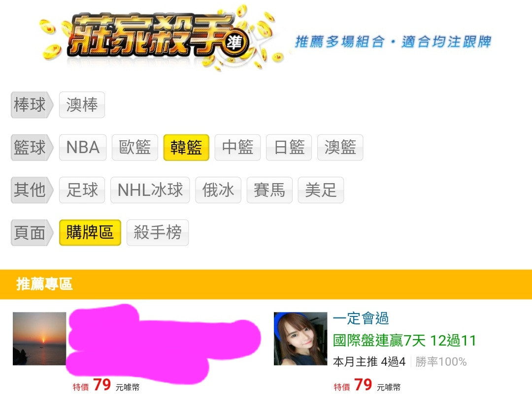Select the highlighted 韓籃 tab
The image size is (532, 412).
(x=186, y=148)
